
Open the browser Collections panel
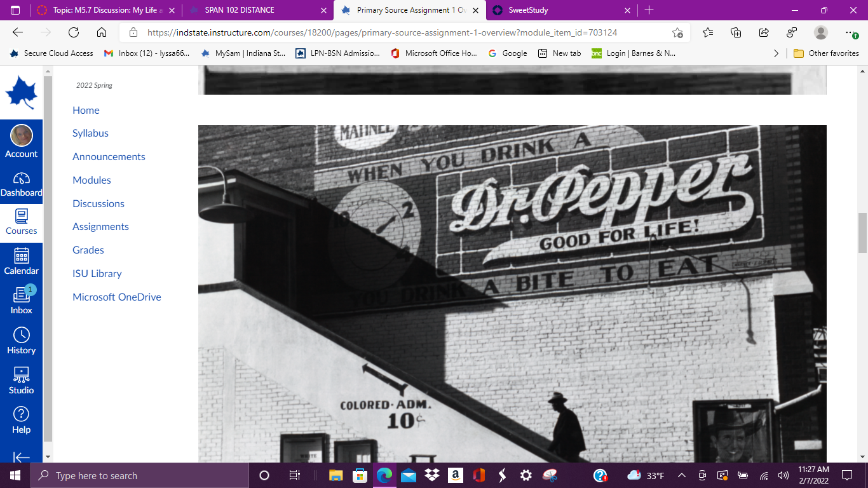point(736,32)
